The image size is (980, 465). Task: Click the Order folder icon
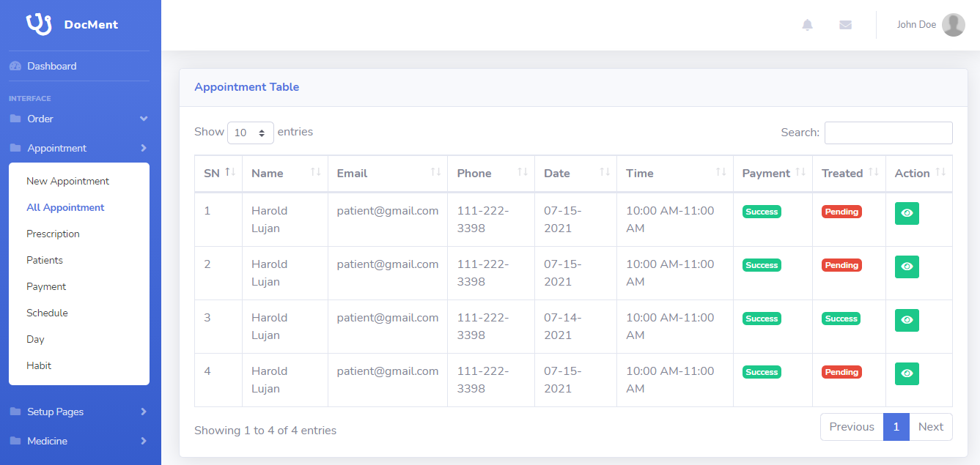pos(15,119)
